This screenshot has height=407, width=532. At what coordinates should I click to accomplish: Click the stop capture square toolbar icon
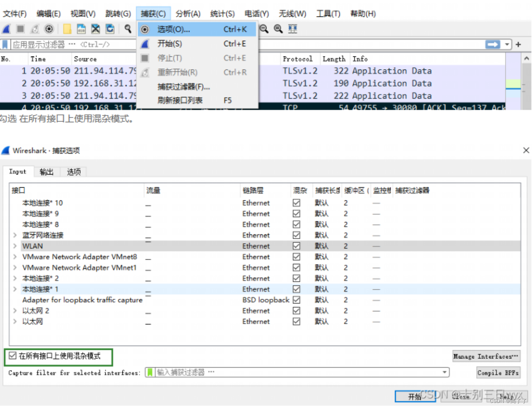coord(20,29)
